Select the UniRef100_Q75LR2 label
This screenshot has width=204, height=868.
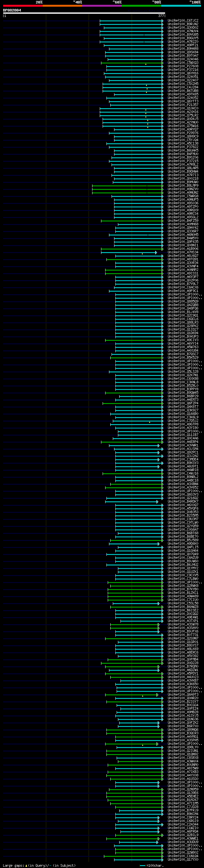point(183,116)
